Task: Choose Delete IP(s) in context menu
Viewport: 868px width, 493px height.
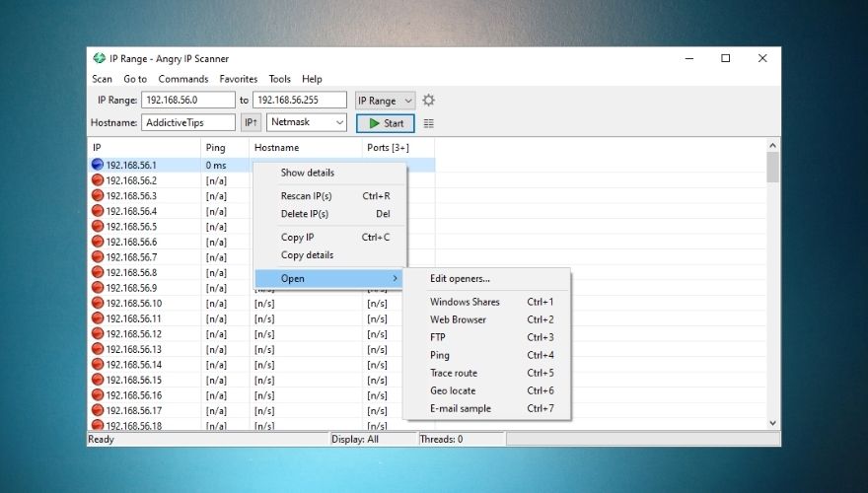Action: tap(330, 214)
